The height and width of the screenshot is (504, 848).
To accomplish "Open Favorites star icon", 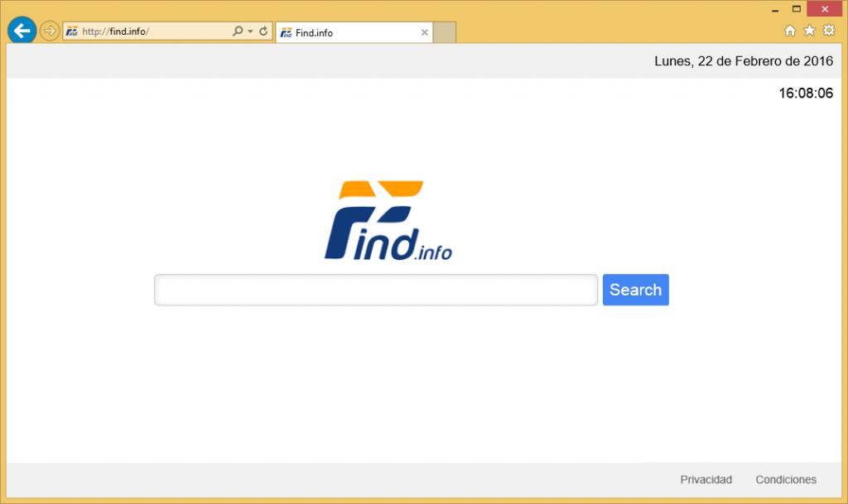I will (809, 31).
